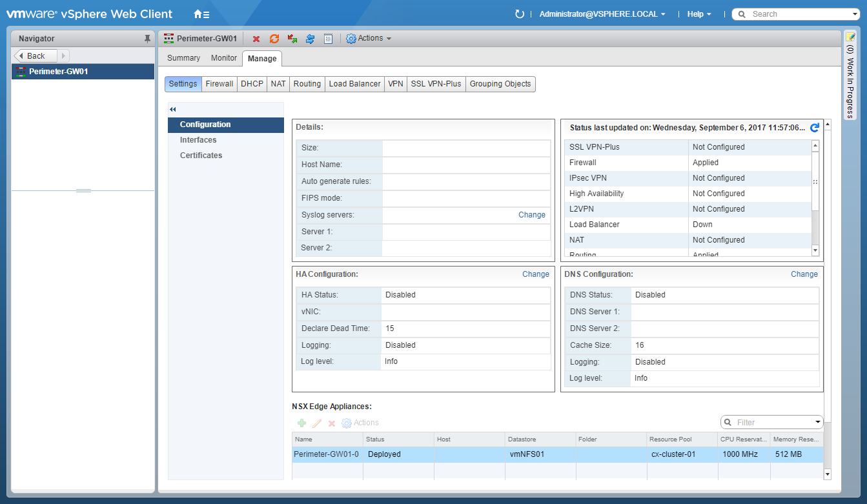Click the Back button in Navigator

point(36,56)
